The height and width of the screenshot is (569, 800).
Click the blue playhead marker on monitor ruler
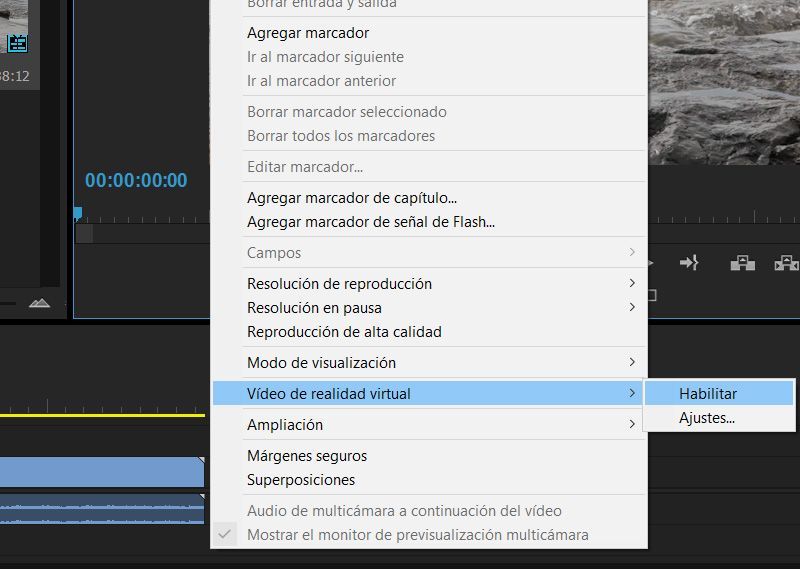tap(78, 213)
